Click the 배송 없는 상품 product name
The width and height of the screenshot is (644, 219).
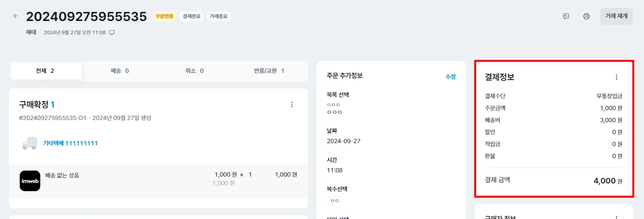click(62, 175)
